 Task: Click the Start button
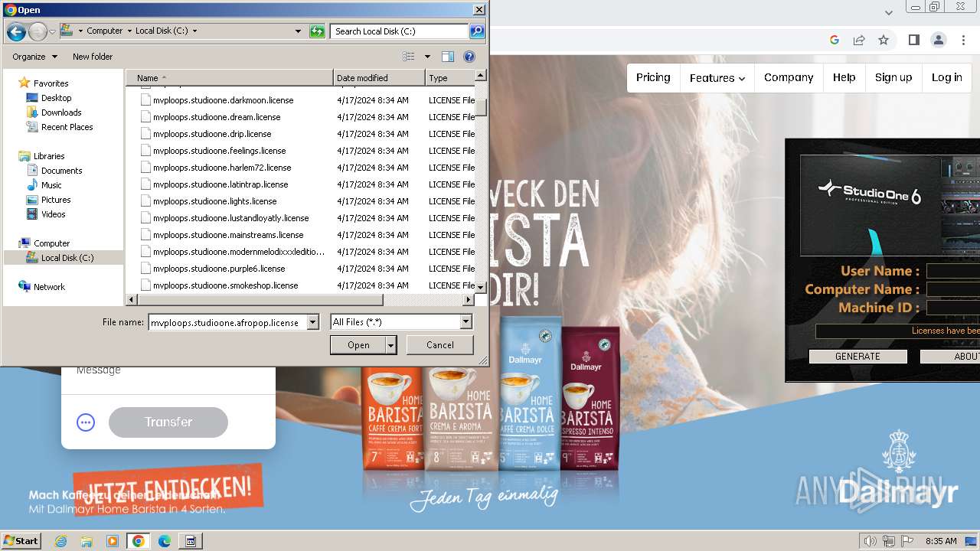pos(21,541)
